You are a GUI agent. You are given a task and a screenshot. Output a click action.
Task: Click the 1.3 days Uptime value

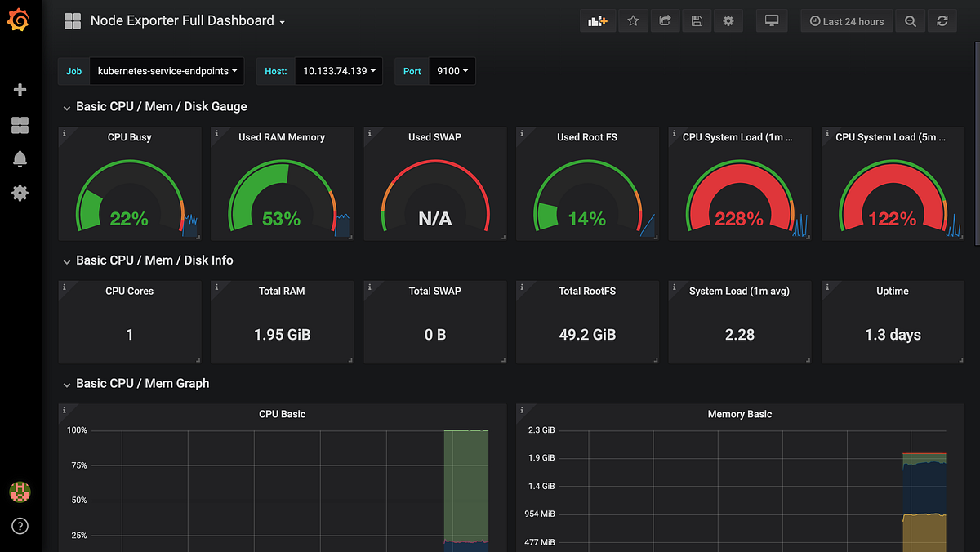pos(893,335)
